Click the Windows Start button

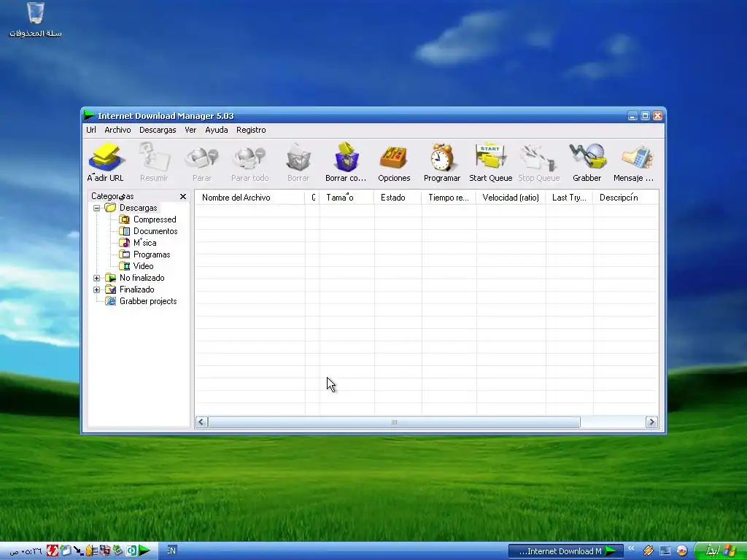719,551
